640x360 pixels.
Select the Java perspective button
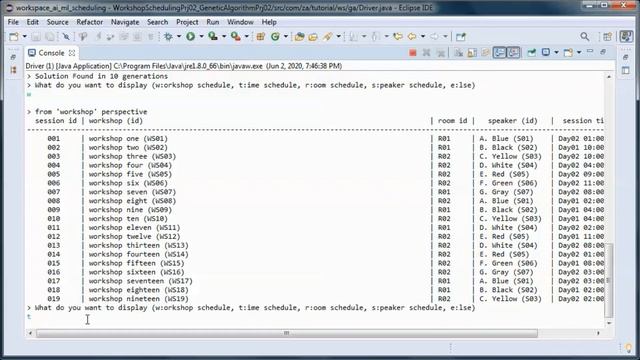point(626,37)
